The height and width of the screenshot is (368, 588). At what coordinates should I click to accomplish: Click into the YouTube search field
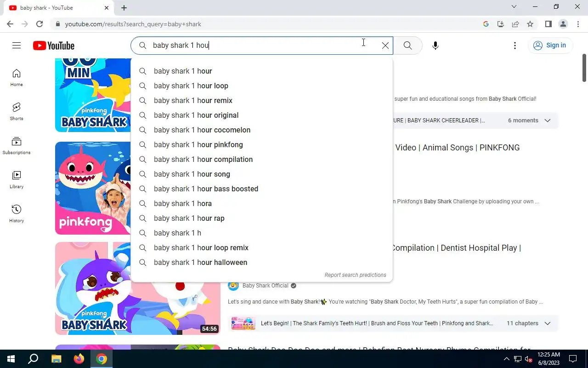point(262,46)
